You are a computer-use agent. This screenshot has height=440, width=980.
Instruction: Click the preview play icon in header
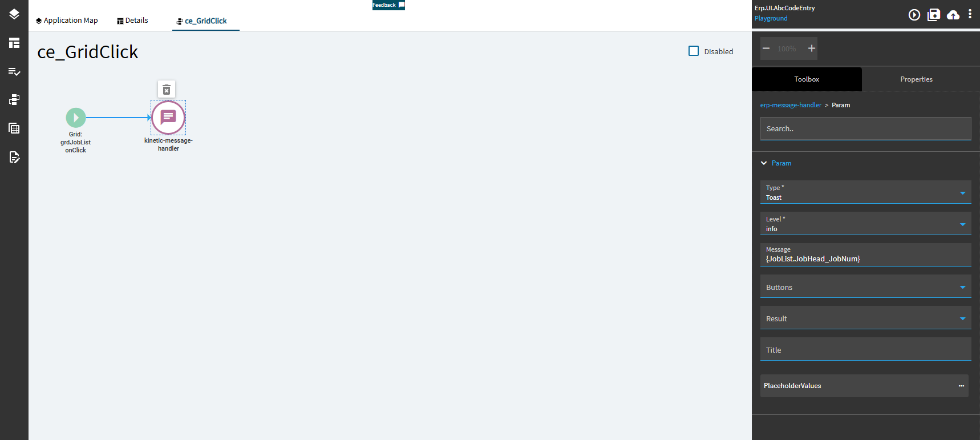[x=914, y=15]
